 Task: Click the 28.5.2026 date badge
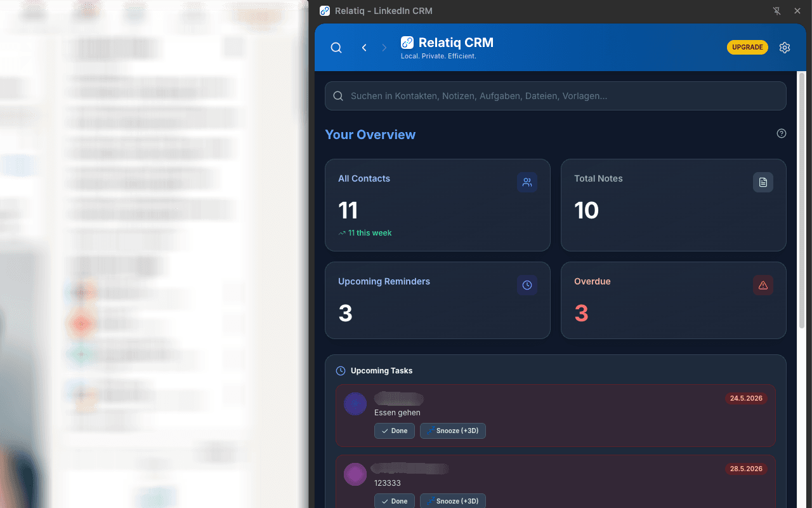click(746, 469)
